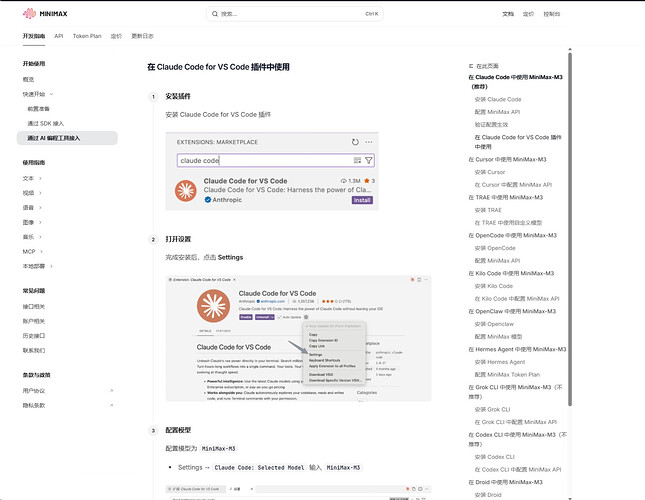Jump to 在 Cursor 中配置 MiniMax API
Screen dimensions: 645x500
pos(513,185)
